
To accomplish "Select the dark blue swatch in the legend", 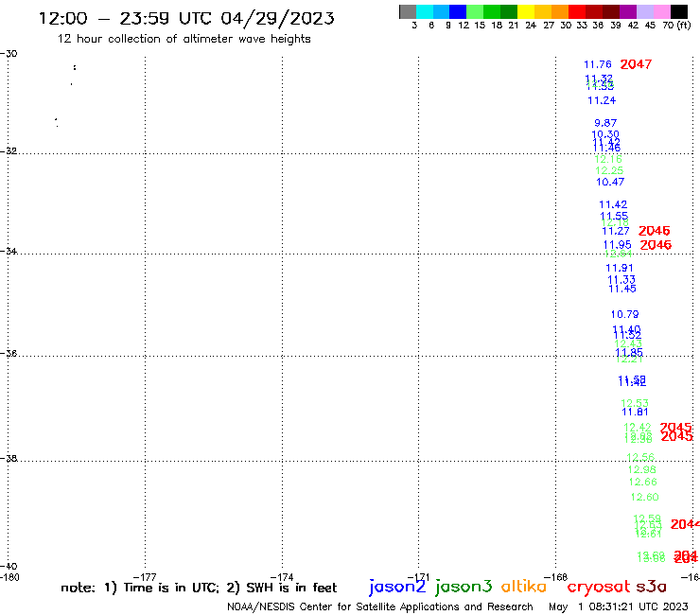I will (458, 11).
